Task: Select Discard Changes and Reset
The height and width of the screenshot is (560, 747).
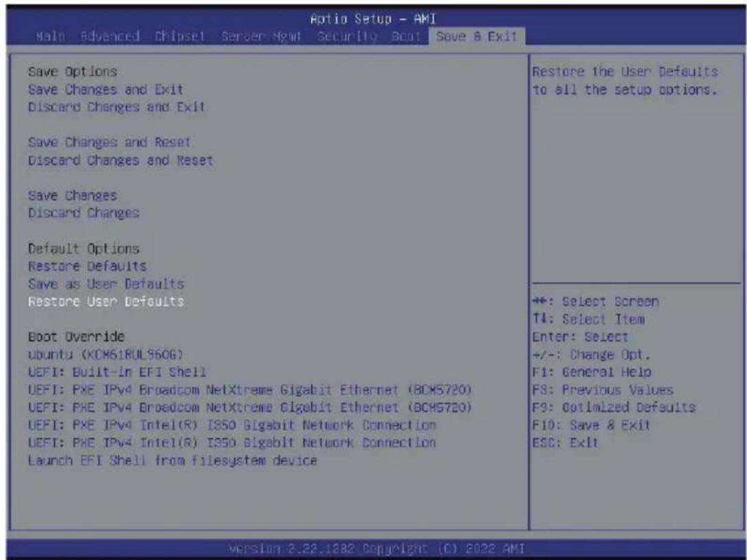Action: (120, 160)
